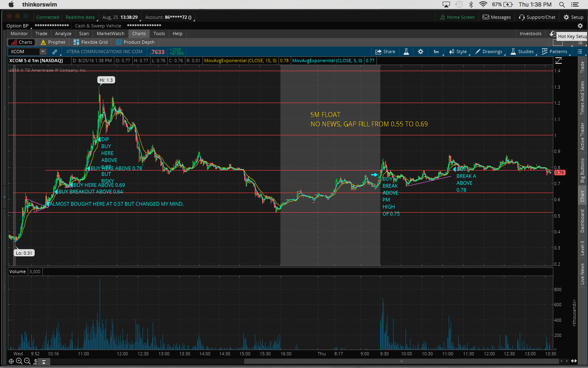Open the Dashboard side tab
This screenshot has width=588, height=368.
click(x=583, y=221)
